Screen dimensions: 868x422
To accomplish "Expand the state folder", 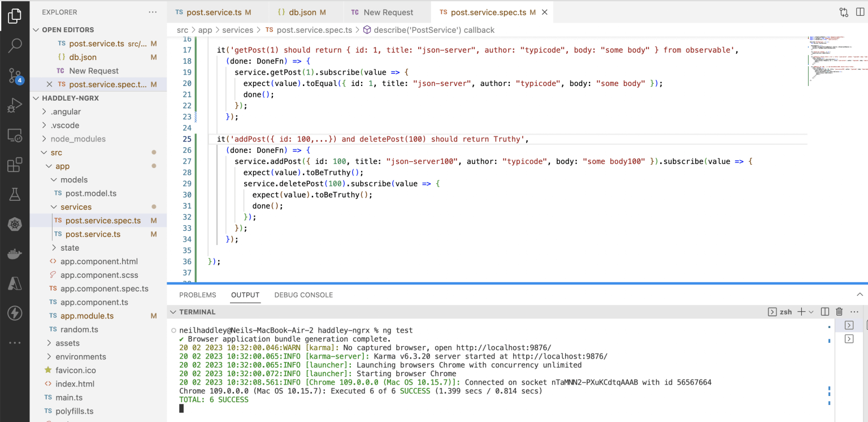I will [70, 248].
